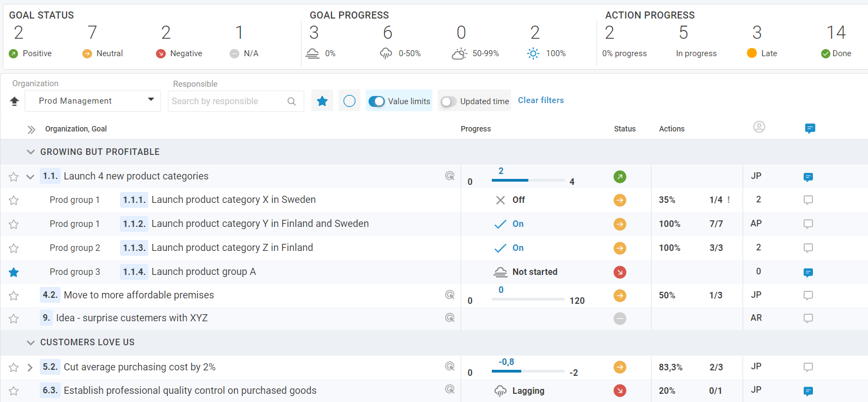This screenshot has height=402, width=868.
Task: Click the progress bar of goal 1.1
Action: 528,180
